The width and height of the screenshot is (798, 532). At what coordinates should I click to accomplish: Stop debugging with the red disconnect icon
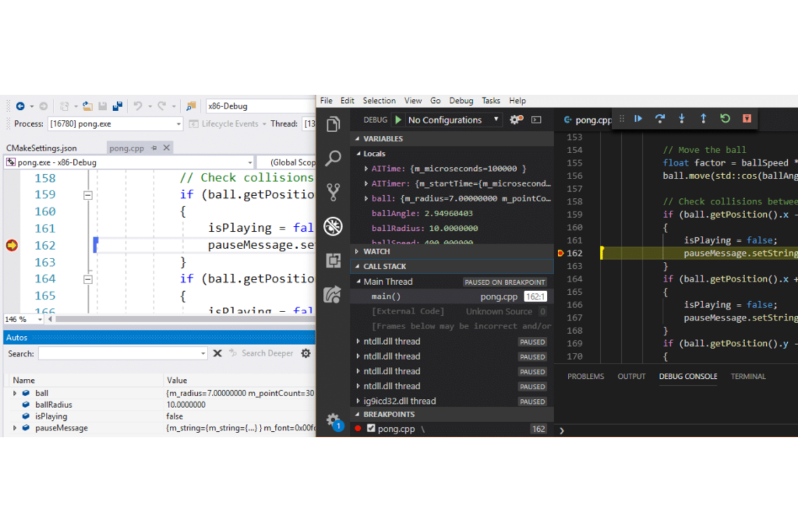(x=747, y=119)
